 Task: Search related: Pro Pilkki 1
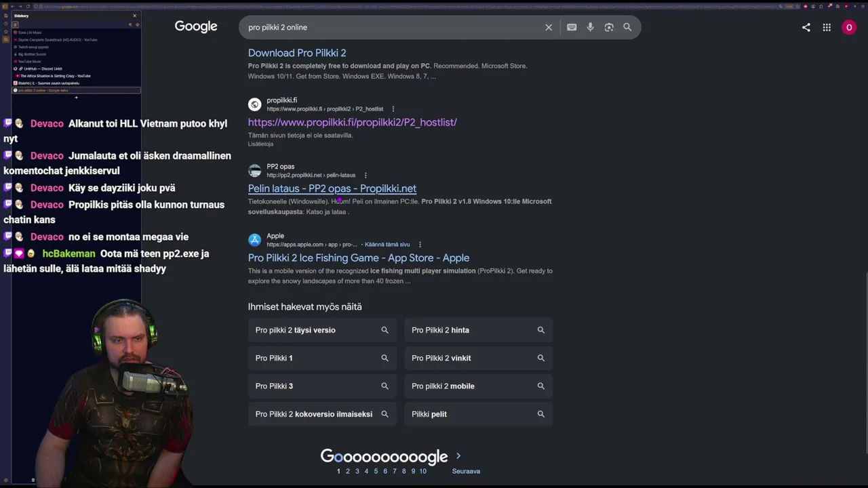[322, 358]
